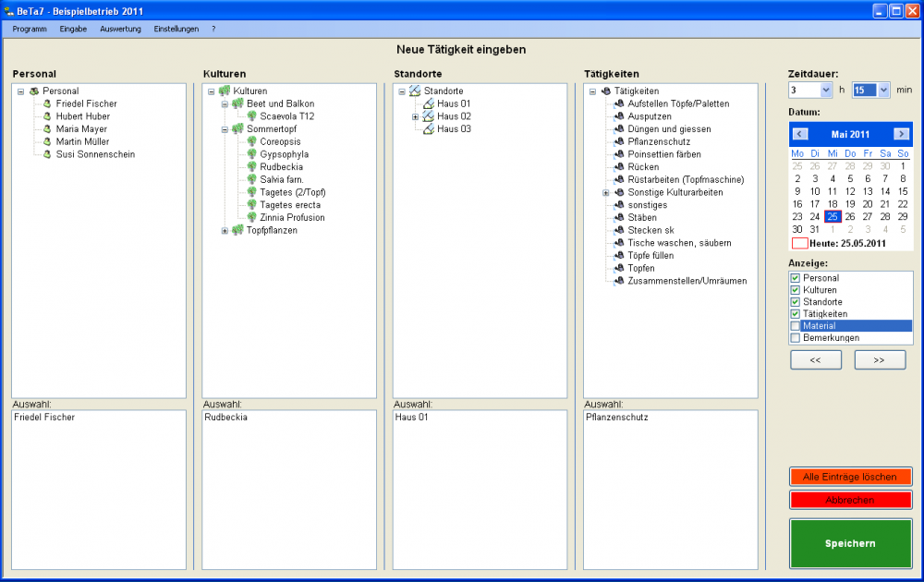Click the next month arrow in calendar
The width and height of the screenshot is (924, 582).
pyautogui.click(x=901, y=134)
